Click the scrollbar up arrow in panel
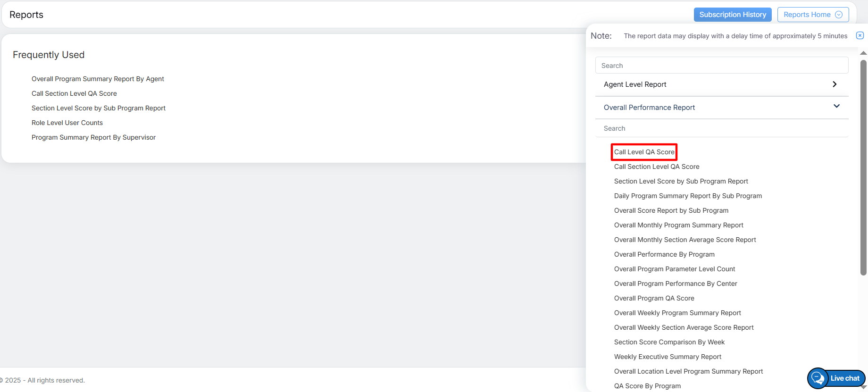Image resolution: width=868 pixels, height=392 pixels. click(863, 53)
